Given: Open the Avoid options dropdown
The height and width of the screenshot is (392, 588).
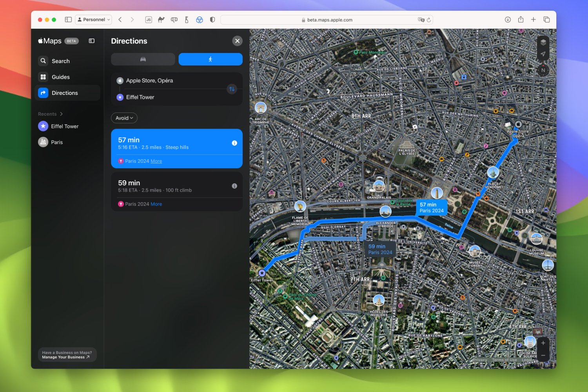Looking at the screenshot, I should [124, 118].
